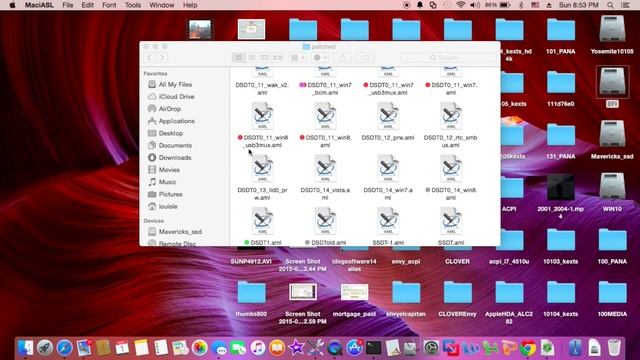Select the DSDT0_11_win8_usb3mux.aml file icon
The width and height of the screenshot is (640, 360).
click(262, 116)
